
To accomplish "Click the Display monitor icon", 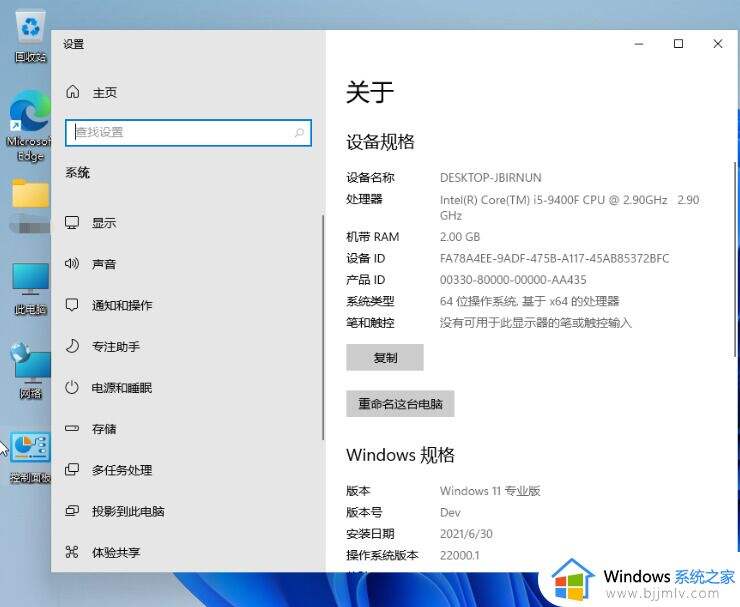I will click(72, 223).
